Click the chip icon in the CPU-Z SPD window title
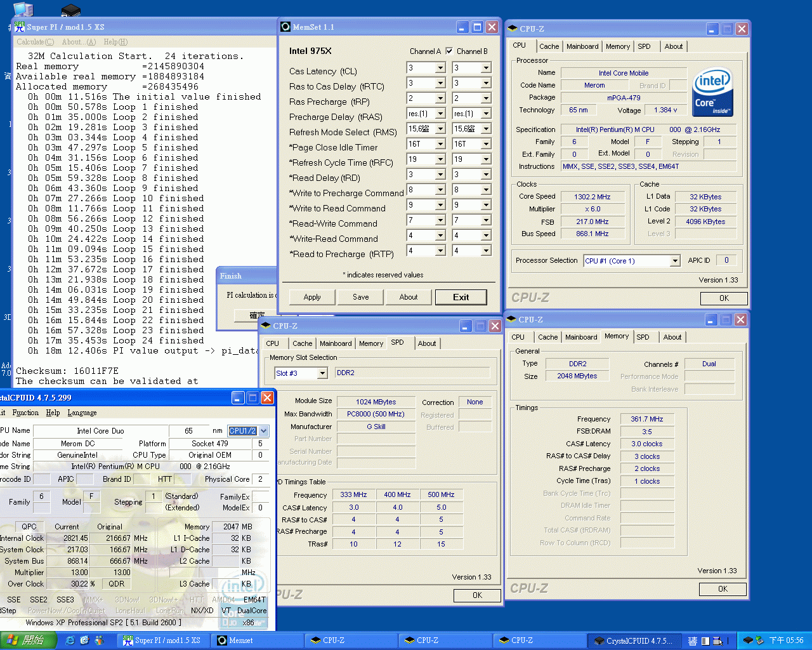Image resolution: width=812 pixels, height=650 pixels. [x=266, y=326]
